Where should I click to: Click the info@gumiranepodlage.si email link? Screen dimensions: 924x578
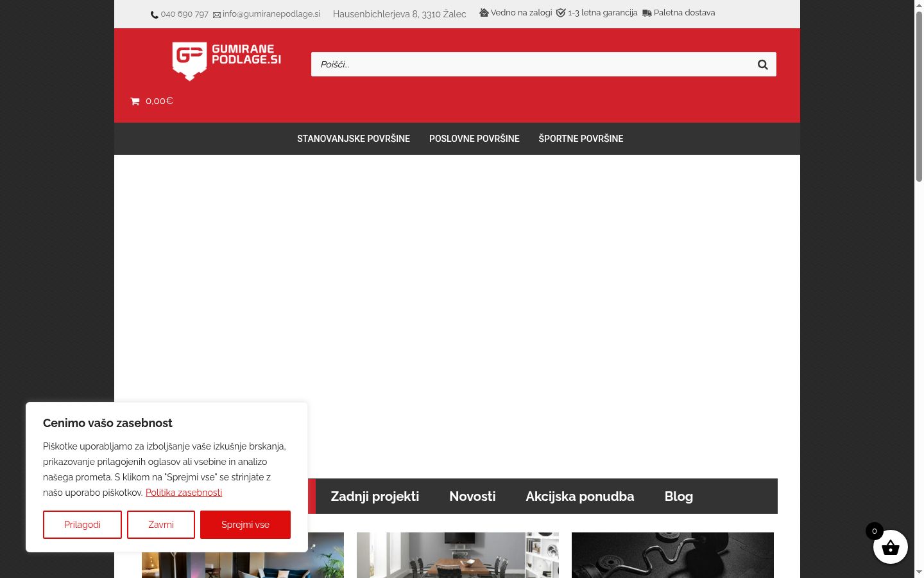coord(271,14)
